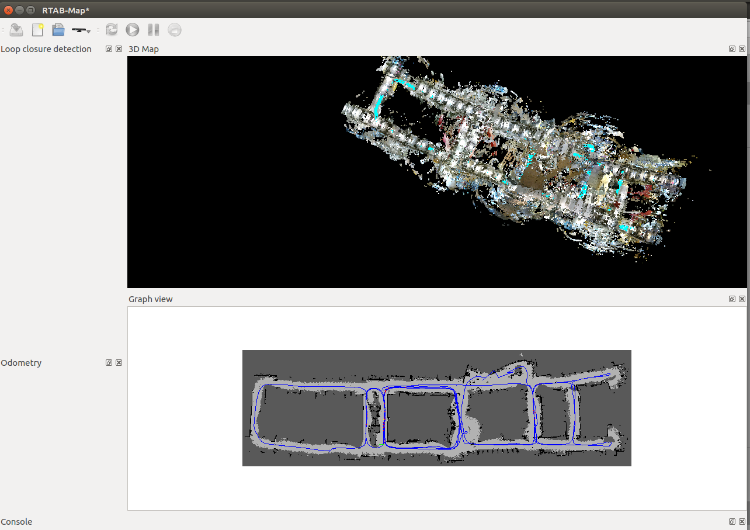Click the grayed save/export toolbar icon

click(x=17, y=30)
